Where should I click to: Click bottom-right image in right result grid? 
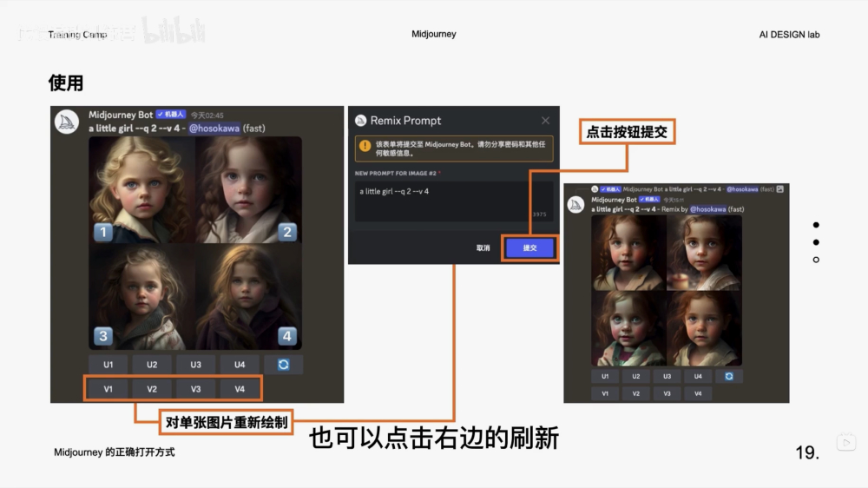[704, 328]
